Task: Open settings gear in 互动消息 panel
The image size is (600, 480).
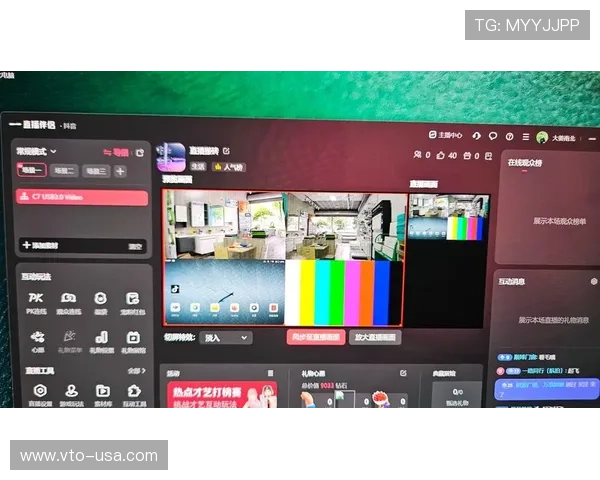Action: 594,281
